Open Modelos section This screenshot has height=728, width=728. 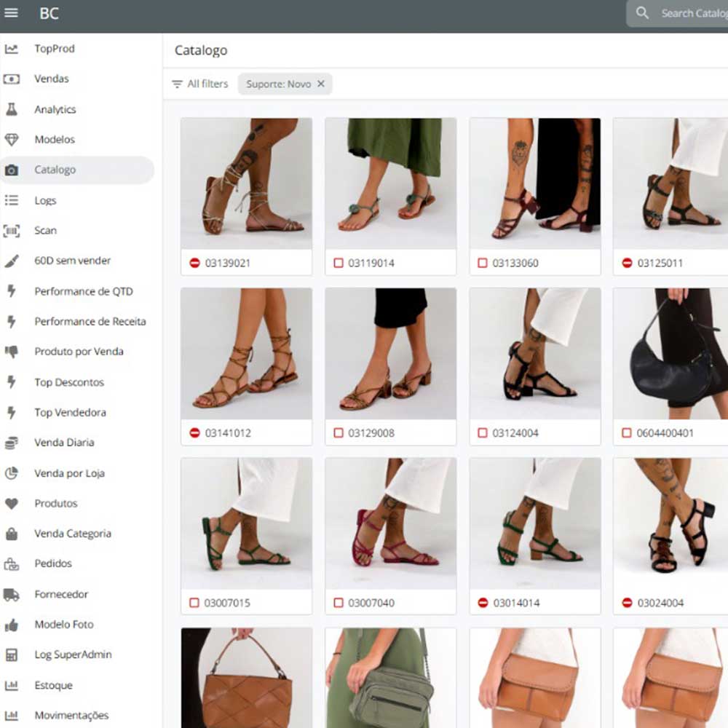tap(55, 140)
